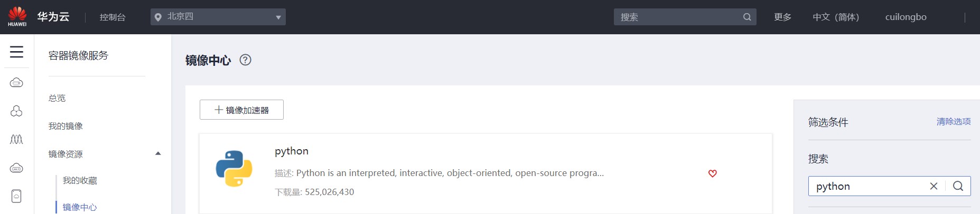Click the magnifier icon in top search bar

(x=747, y=17)
